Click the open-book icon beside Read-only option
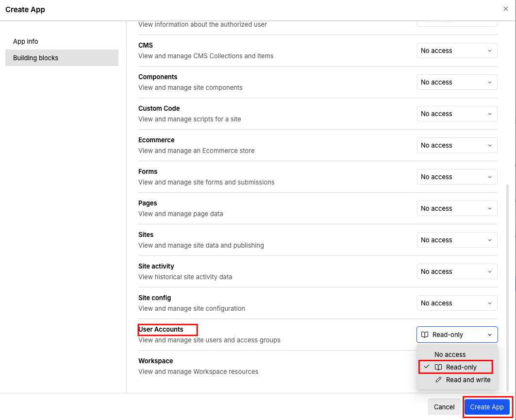 (x=438, y=367)
